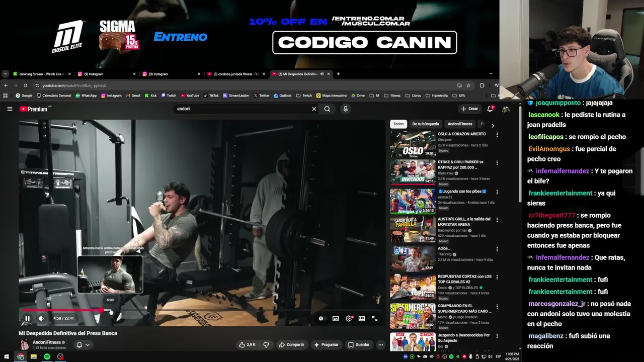Like the video with 2,9 K likes
The width and height of the screenshot is (644, 362).
pos(248,344)
